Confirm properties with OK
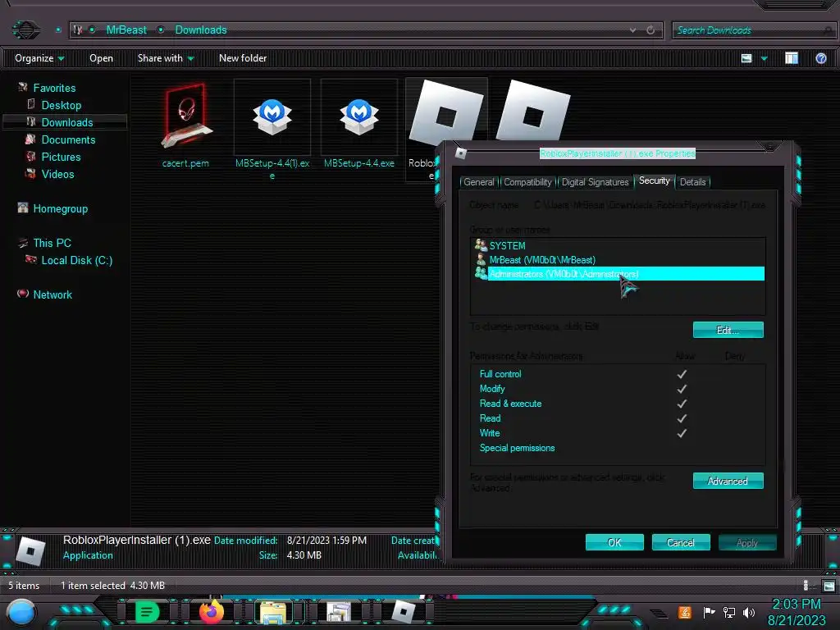This screenshot has height=630, width=840. (614, 542)
